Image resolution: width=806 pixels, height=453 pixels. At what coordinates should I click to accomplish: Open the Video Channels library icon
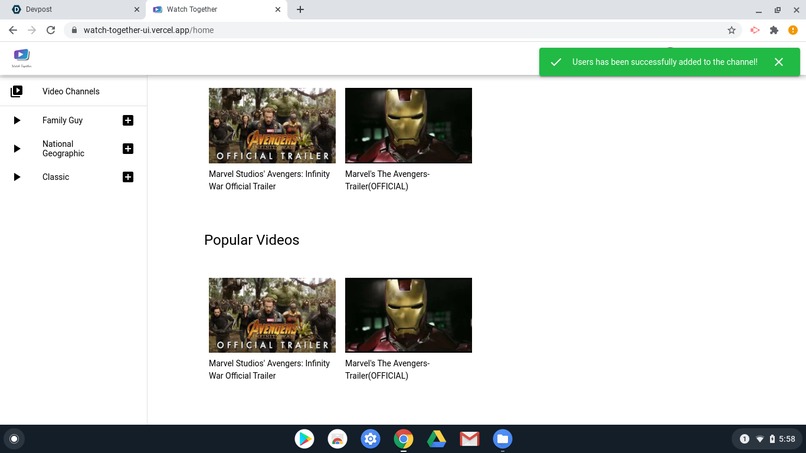point(16,91)
